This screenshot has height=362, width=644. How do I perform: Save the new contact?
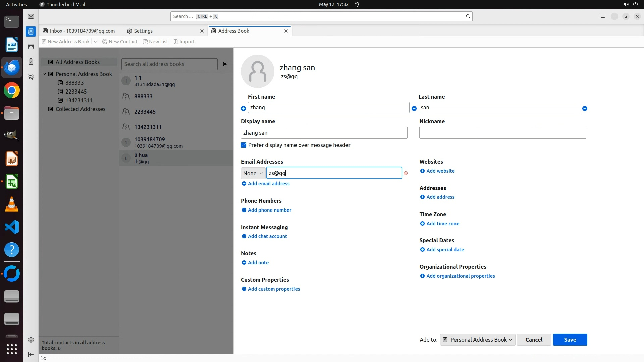(x=570, y=340)
